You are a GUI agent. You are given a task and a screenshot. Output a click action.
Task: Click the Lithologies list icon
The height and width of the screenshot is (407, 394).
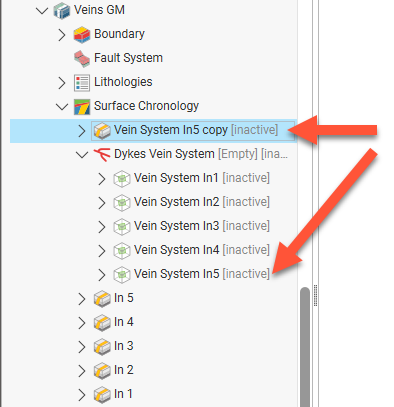(82, 82)
